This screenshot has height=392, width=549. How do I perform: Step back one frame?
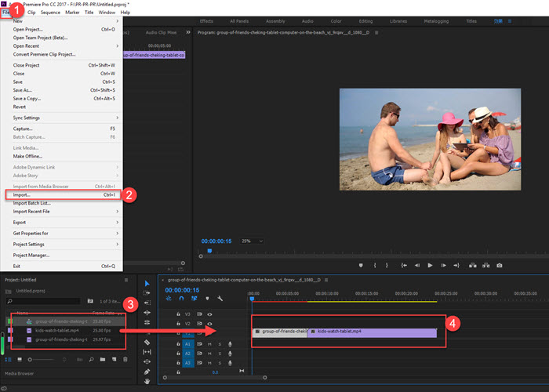417,265
